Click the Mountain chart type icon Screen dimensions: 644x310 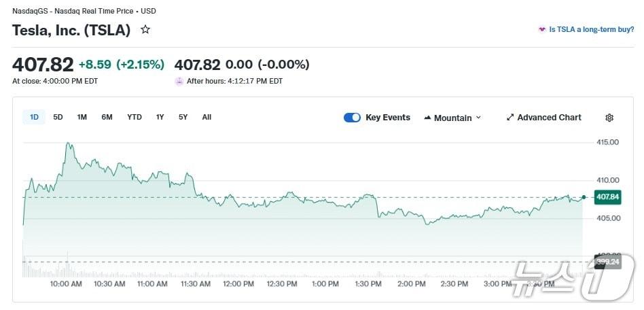(427, 118)
